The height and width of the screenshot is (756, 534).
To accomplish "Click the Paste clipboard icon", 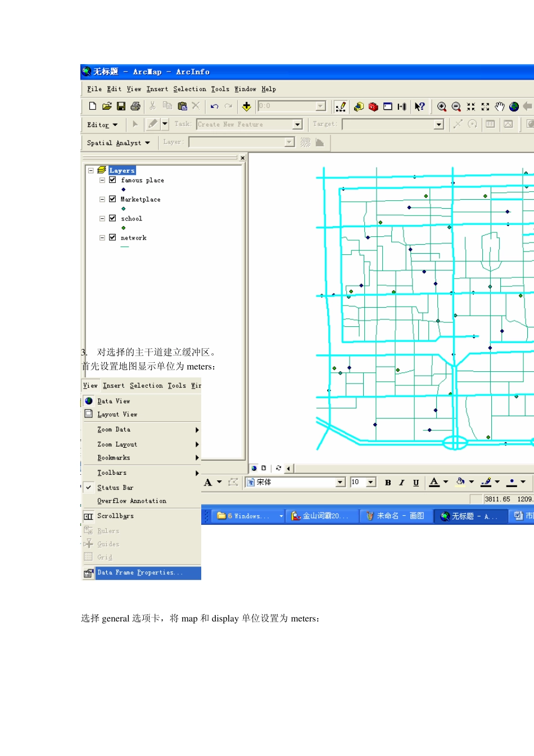I will [x=182, y=106].
